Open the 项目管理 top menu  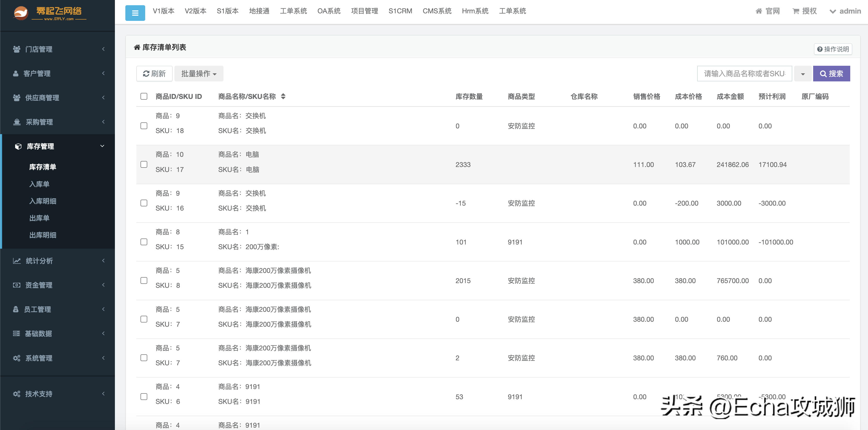365,11
